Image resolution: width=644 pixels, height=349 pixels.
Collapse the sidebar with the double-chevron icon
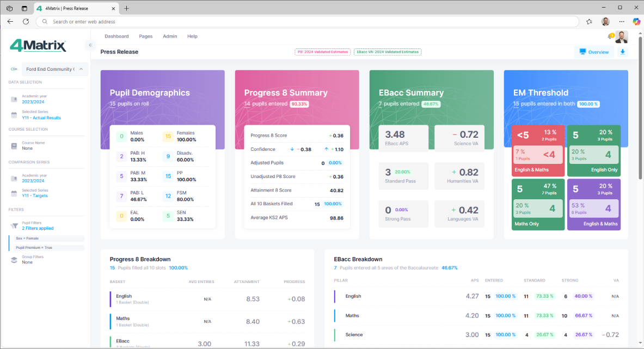[x=90, y=45]
